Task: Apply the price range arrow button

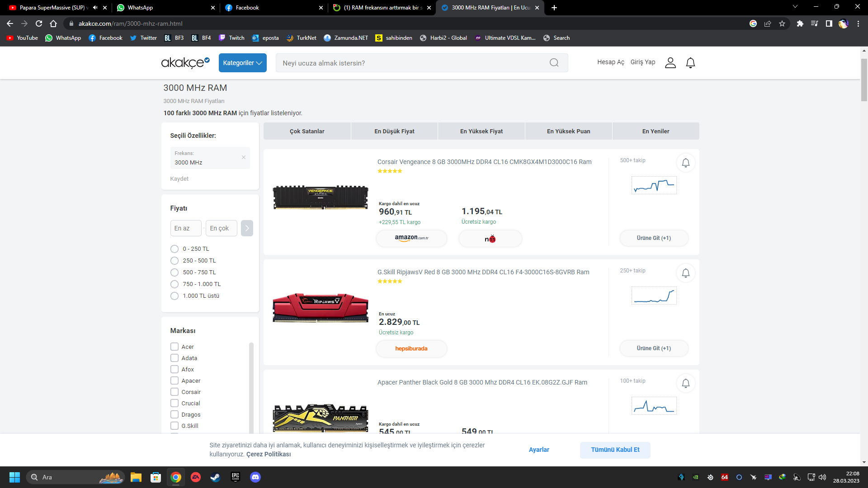Action: coord(247,228)
